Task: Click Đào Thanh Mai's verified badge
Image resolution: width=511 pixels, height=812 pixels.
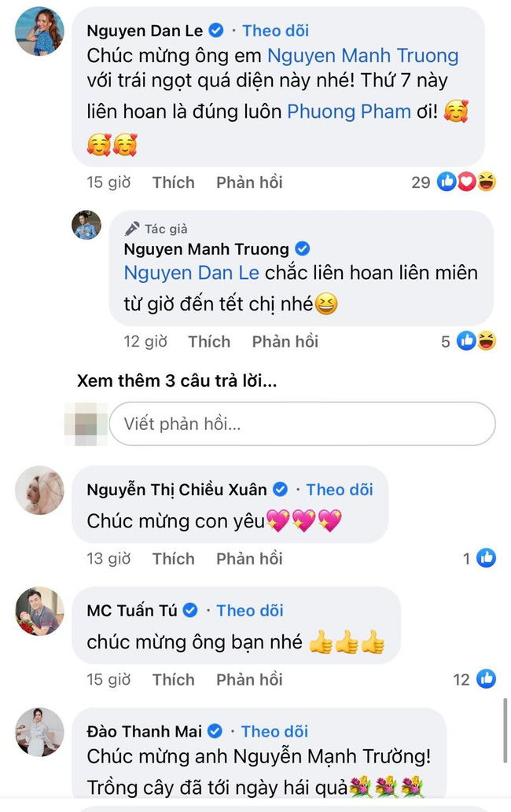Action: (215, 732)
